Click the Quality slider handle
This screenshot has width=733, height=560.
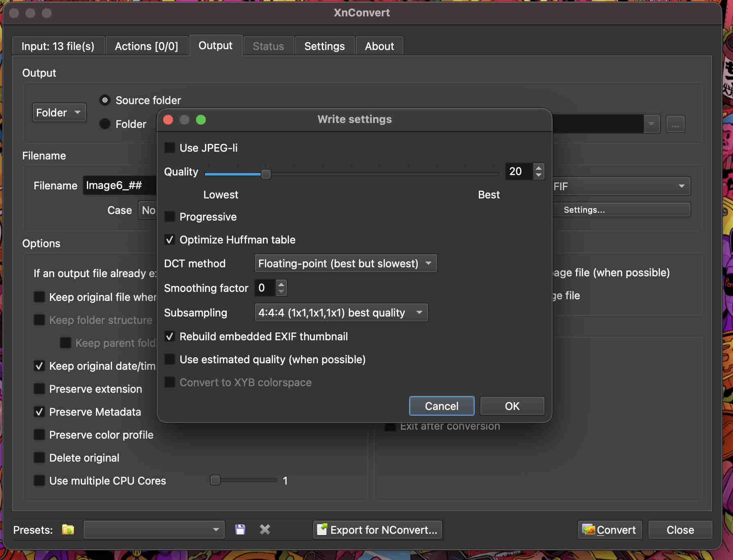pyautogui.click(x=266, y=174)
